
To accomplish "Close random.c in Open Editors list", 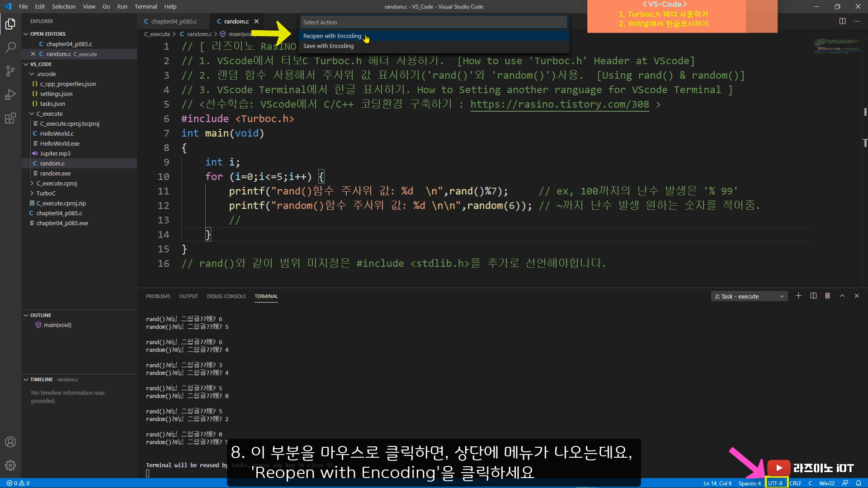I will [33, 54].
